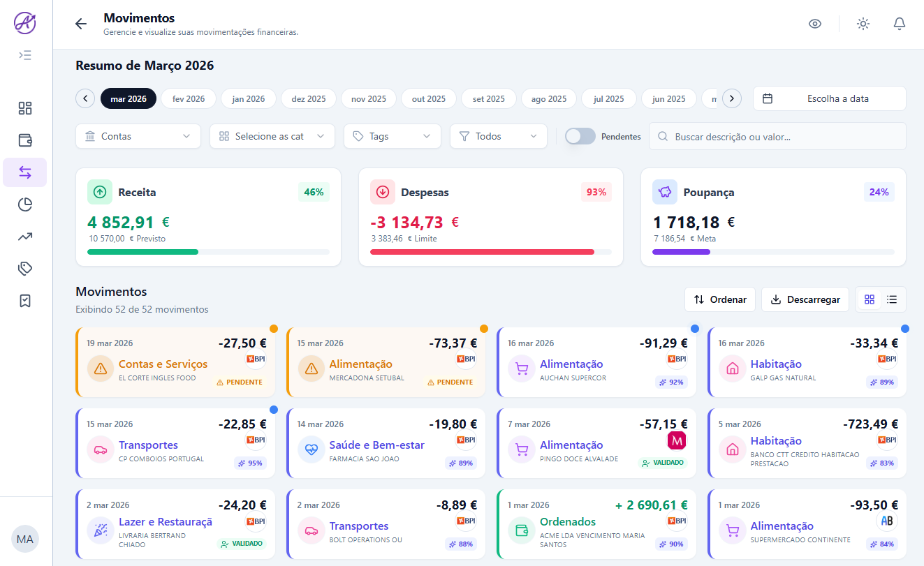Open the Ordenar sorting options
924x566 pixels.
(719, 299)
